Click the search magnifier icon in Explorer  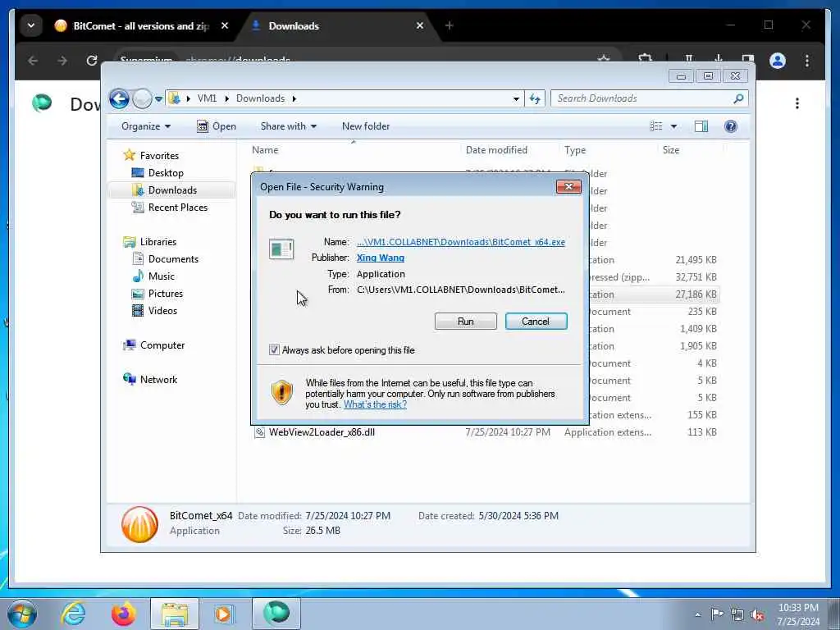click(739, 98)
